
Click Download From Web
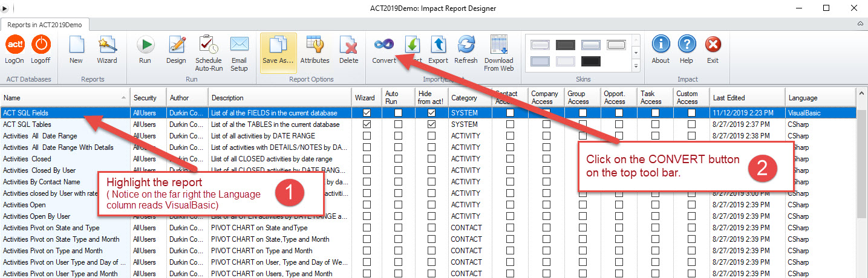pos(499,53)
